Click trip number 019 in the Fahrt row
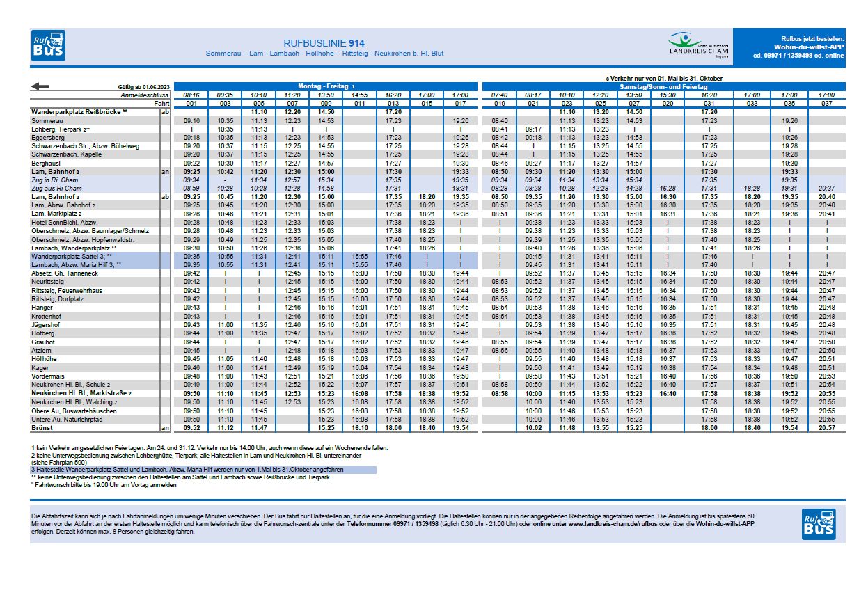Image resolution: width=868 pixels, height=597 pixels. tap(499, 103)
